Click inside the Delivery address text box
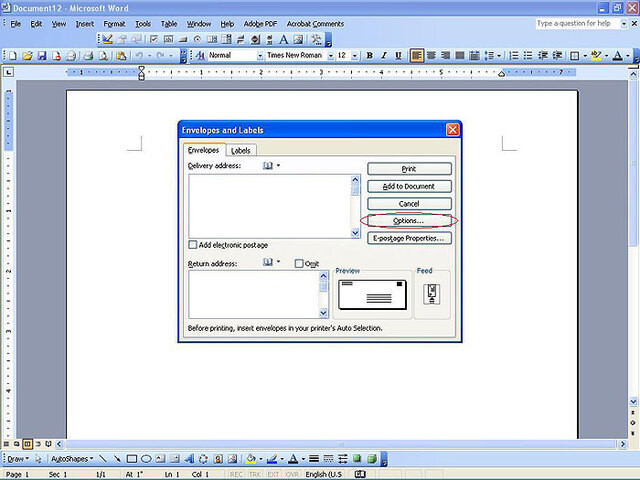Image resolution: width=640 pixels, height=480 pixels. tap(269, 206)
